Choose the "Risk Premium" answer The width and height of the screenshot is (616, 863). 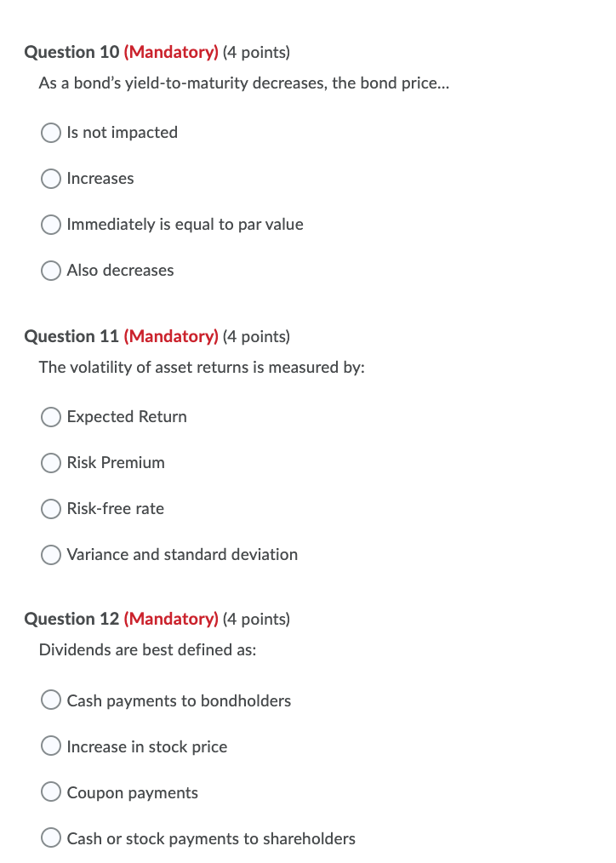click(x=50, y=463)
